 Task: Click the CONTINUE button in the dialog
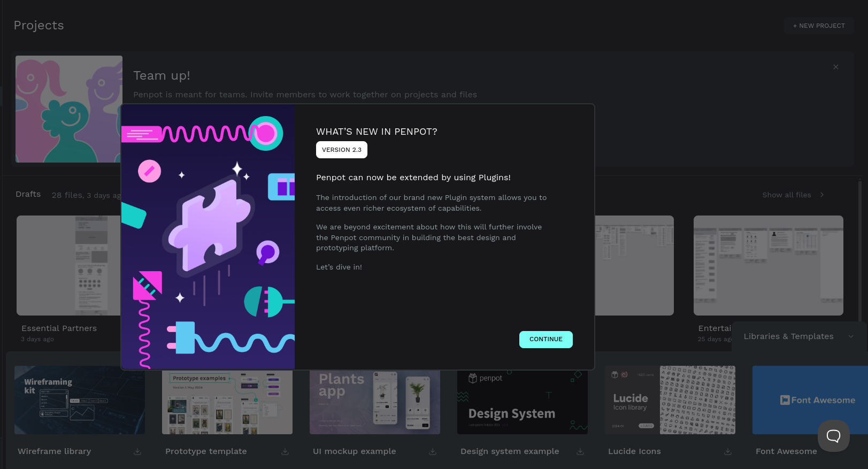pos(546,340)
